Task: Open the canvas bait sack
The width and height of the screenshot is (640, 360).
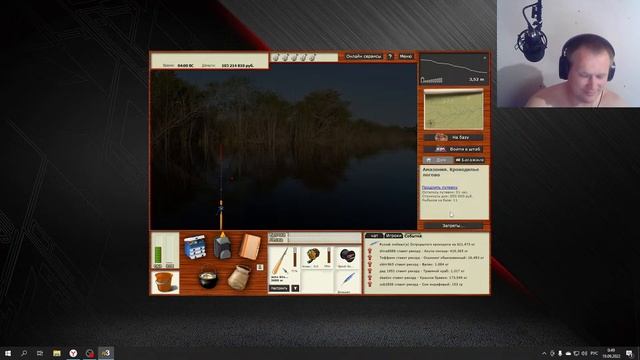Action: [239, 278]
